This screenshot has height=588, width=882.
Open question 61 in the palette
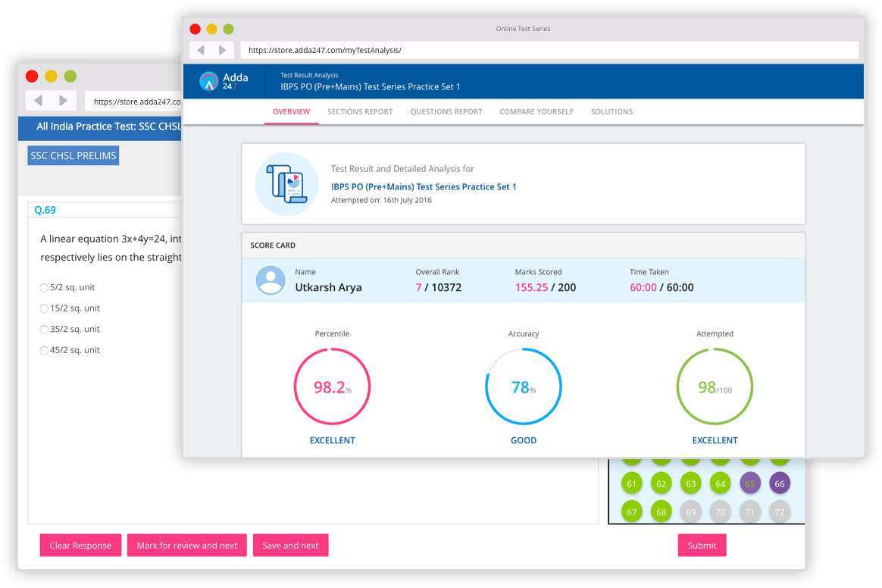coord(632,483)
